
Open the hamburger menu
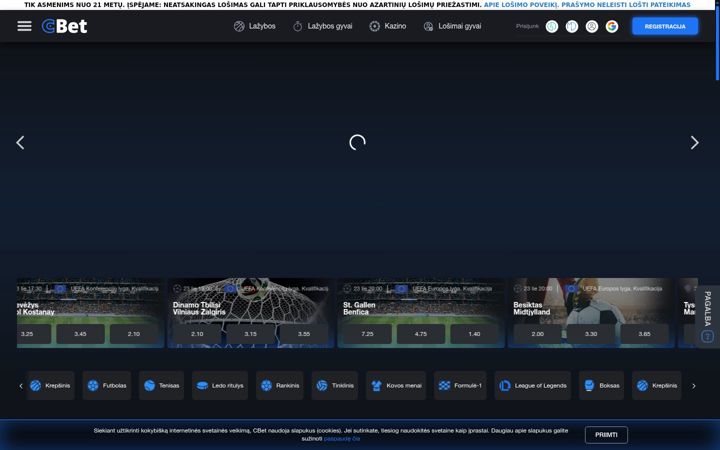(x=24, y=26)
